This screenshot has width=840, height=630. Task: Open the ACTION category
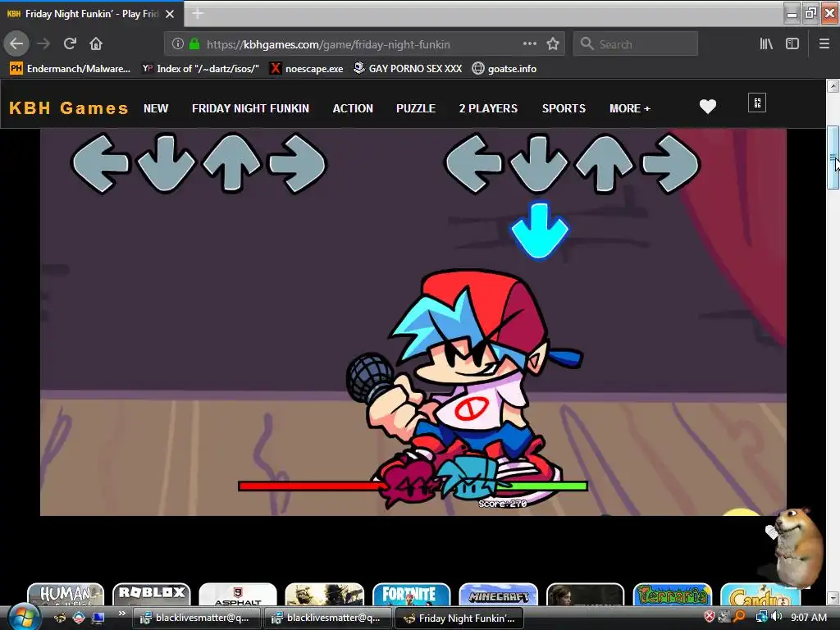tap(353, 108)
